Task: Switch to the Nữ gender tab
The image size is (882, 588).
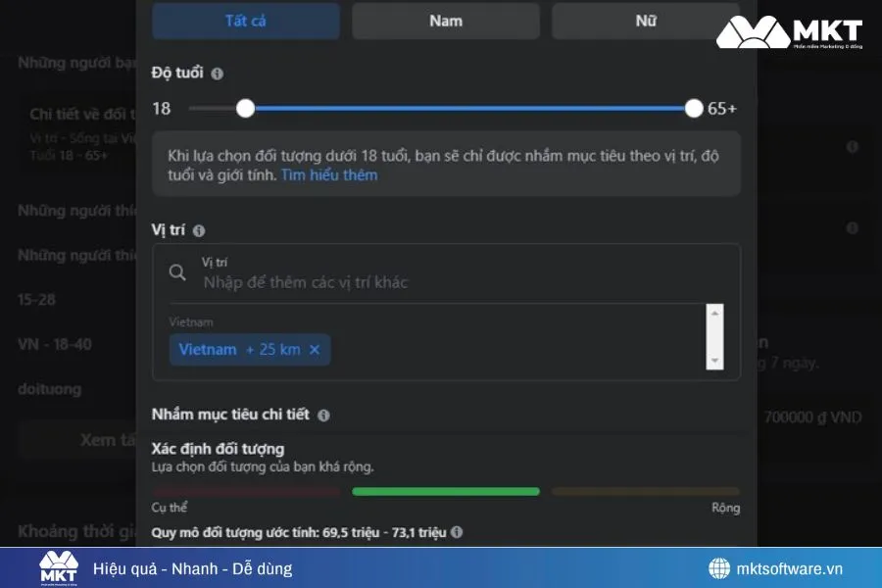Action: [x=645, y=21]
